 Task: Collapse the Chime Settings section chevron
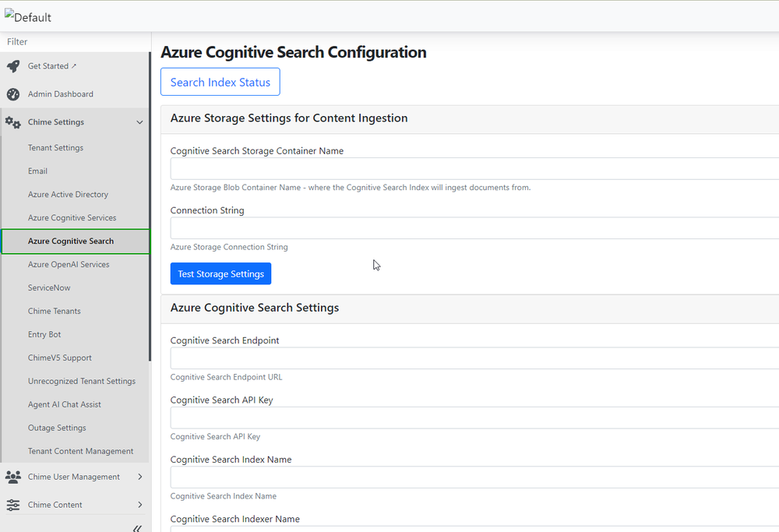[139, 122]
